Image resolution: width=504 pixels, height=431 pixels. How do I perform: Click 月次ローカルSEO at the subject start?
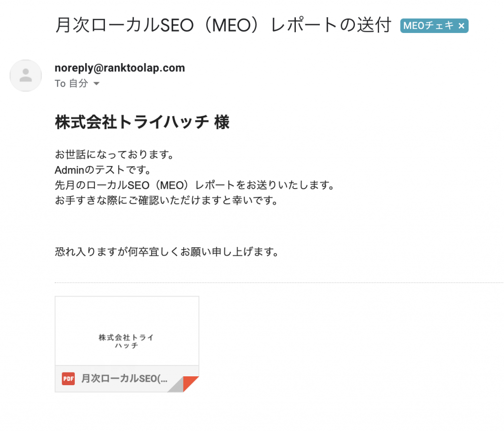point(125,26)
